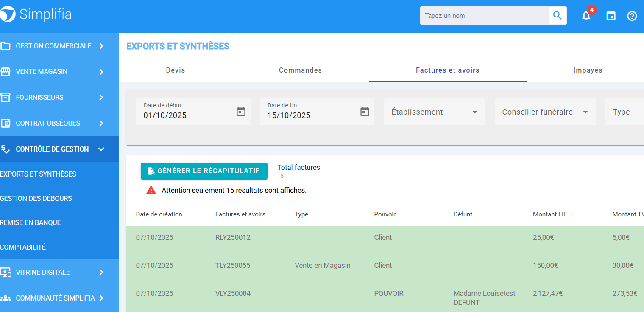Open the calendar icon in header
644x312 pixels.
coord(611,16)
